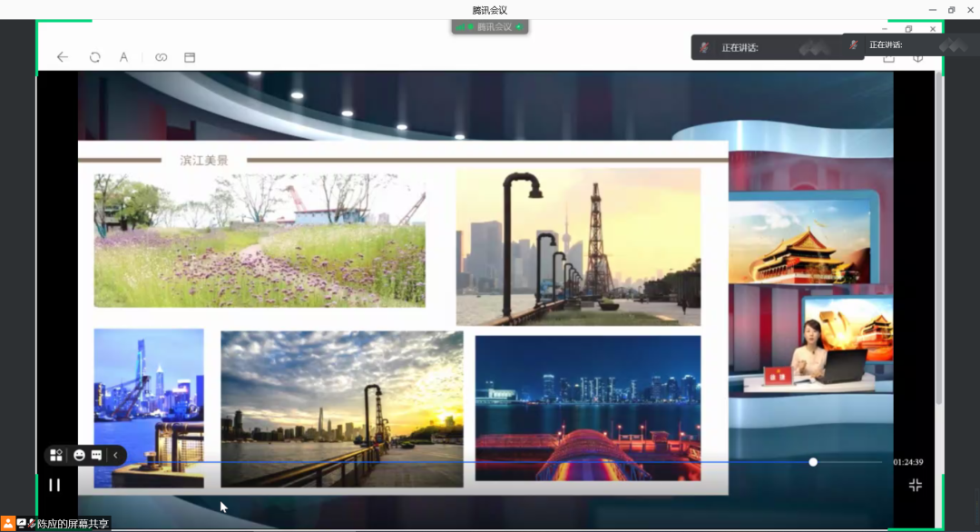Click the riverside flower field photo
Screen dimensions: 980x532
click(260, 241)
